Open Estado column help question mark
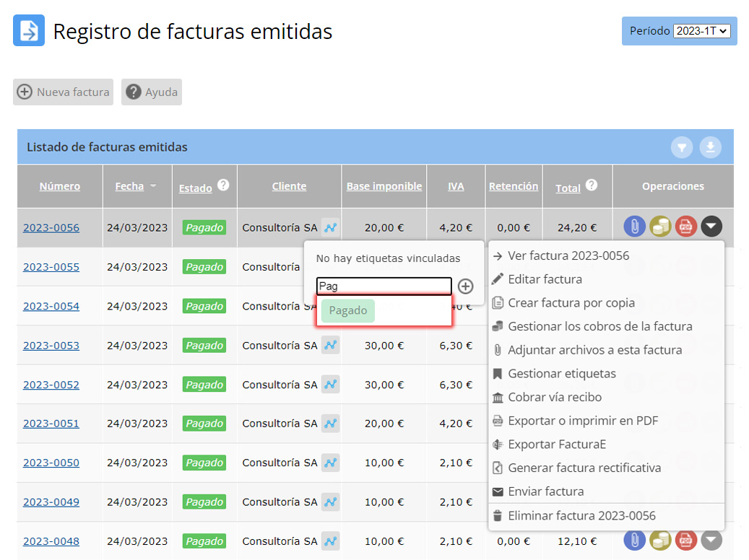The image size is (749, 560). point(223,185)
